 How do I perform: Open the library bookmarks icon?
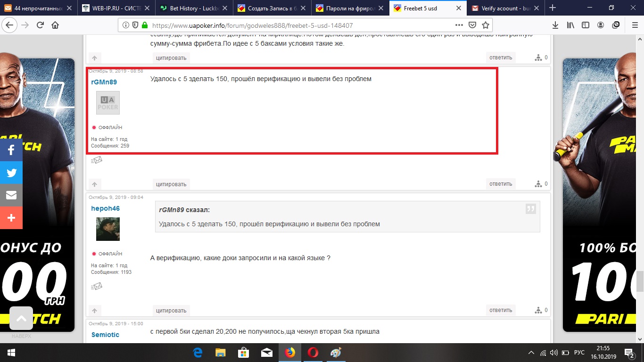pos(570,25)
